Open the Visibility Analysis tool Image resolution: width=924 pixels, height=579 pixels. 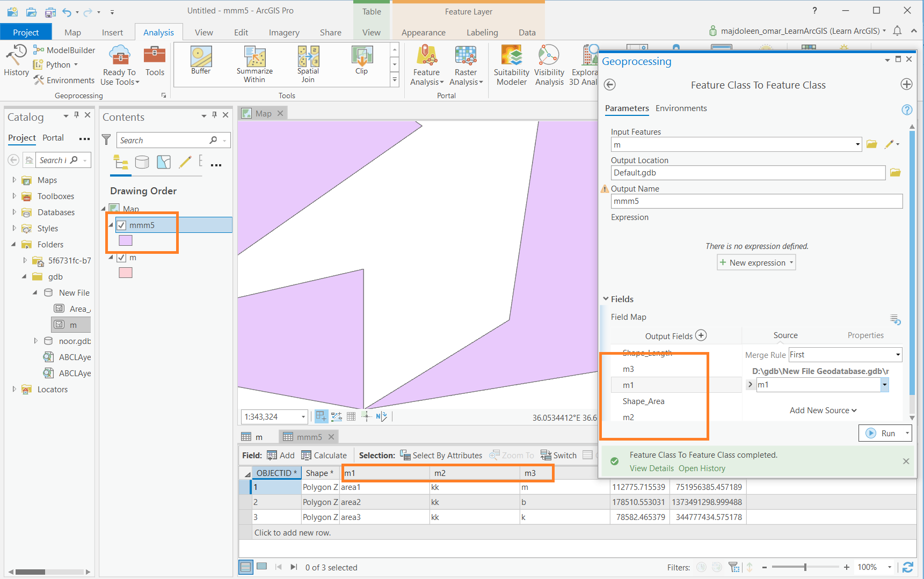[549, 64]
